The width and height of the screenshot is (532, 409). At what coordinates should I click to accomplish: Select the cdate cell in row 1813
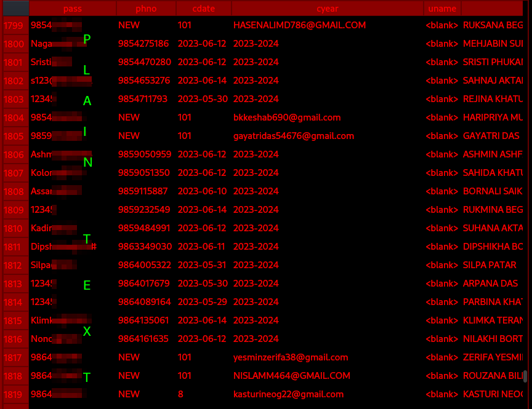[204, 284]
